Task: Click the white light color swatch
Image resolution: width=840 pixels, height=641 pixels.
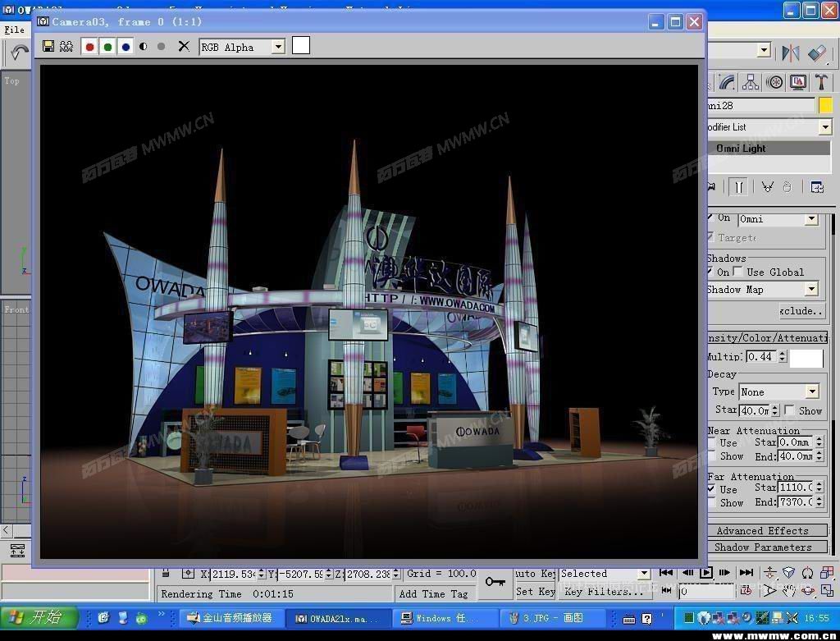Action: 806,358
